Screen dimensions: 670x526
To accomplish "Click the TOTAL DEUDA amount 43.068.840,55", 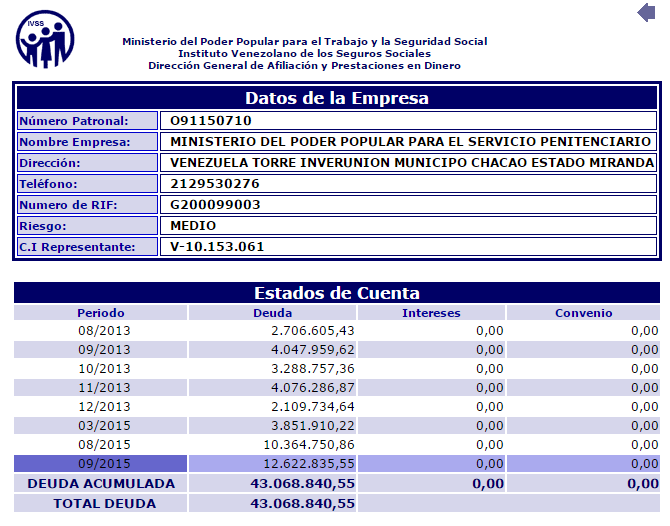I will click(303, 503).
